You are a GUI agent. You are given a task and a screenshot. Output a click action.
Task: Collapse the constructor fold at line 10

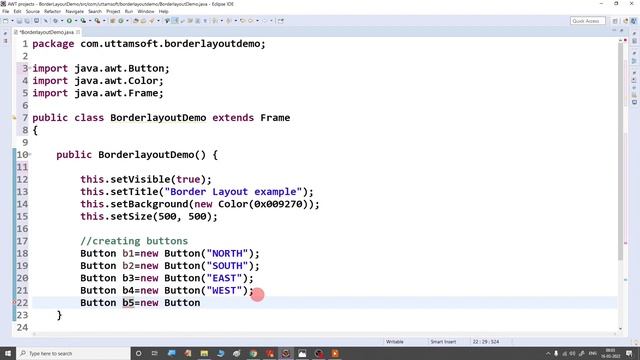click(x=30, y=154)
